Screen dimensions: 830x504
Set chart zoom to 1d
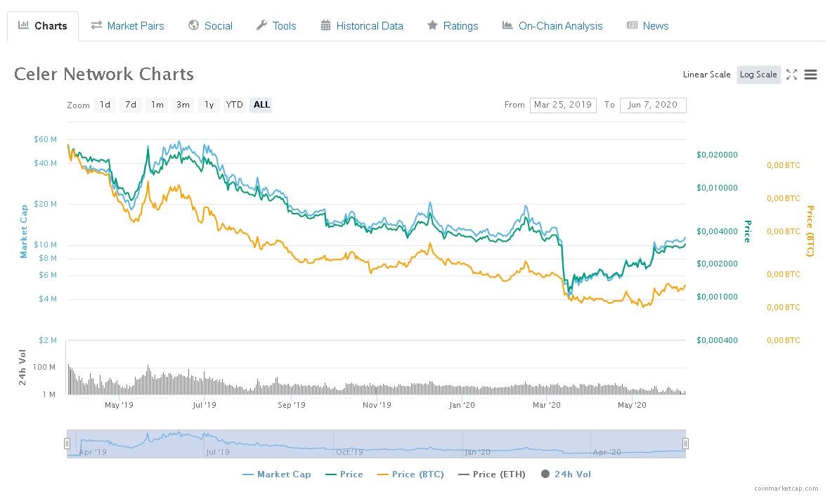(105, 105)
